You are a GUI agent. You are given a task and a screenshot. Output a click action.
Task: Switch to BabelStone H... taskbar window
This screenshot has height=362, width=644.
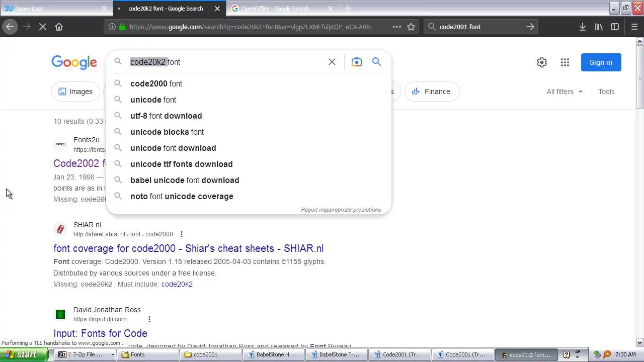(x=274, y=354)
